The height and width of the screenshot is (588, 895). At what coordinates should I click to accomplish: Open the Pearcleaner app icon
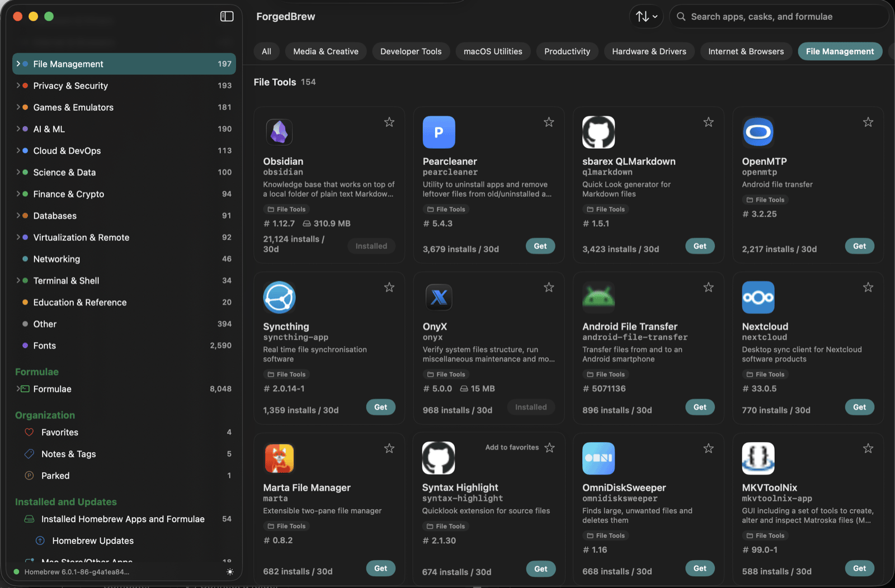439,132
